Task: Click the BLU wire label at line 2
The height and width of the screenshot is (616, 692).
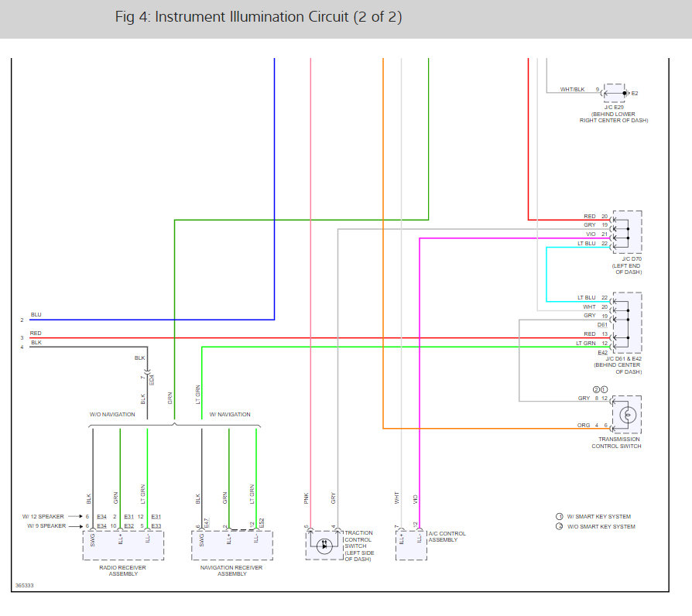Action: coord(36,315)
